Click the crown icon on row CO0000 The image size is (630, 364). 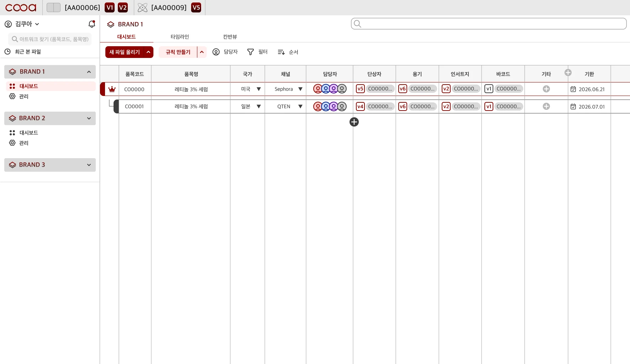click(112, 89)
